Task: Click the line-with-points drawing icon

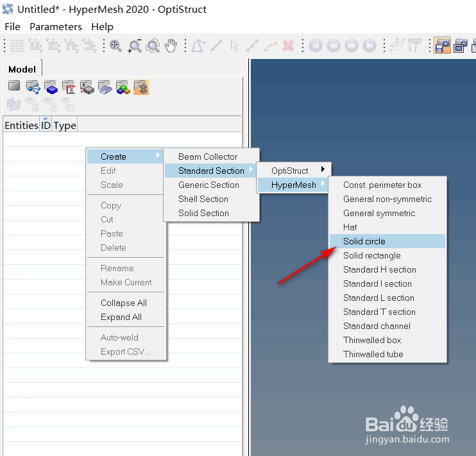Action: (x=216, y=46)
